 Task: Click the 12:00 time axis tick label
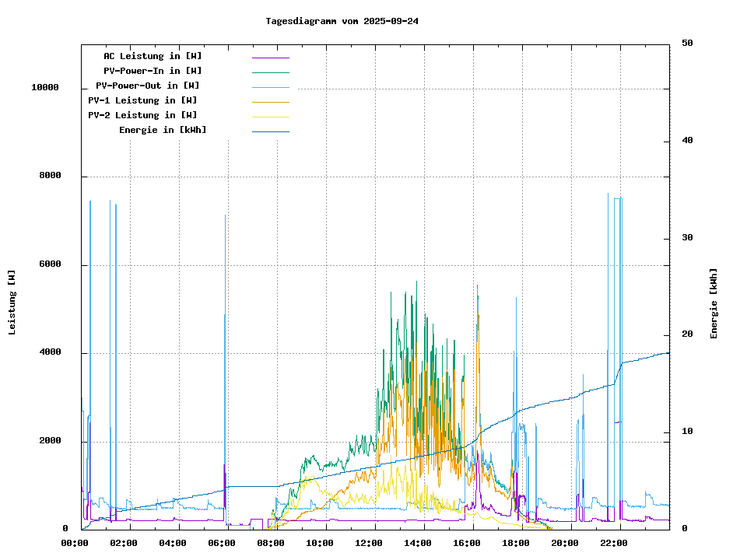pos(369,543)
